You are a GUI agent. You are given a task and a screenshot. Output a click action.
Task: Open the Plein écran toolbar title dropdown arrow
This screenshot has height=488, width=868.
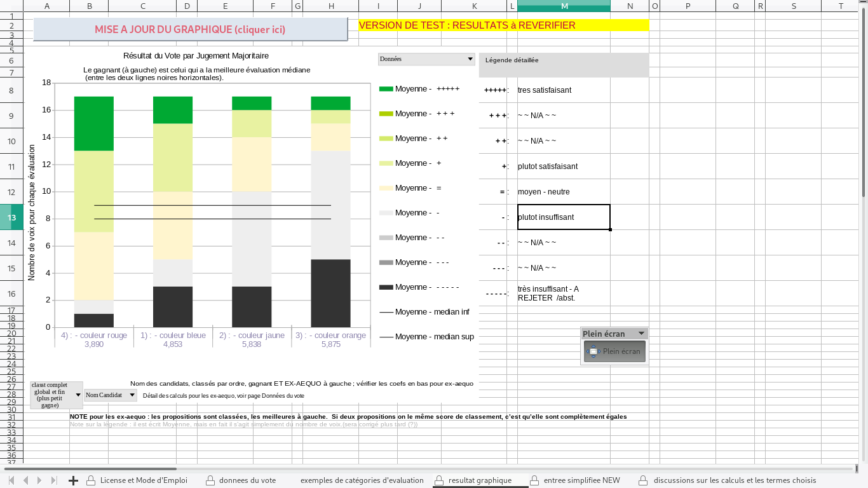click(x=641, y=334)
